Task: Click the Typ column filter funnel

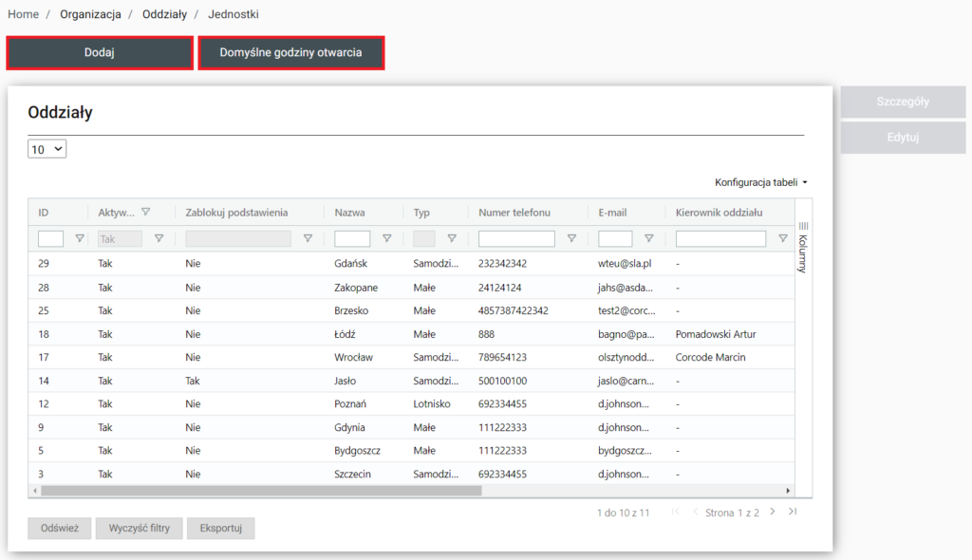Action: [x=452, y=239]
